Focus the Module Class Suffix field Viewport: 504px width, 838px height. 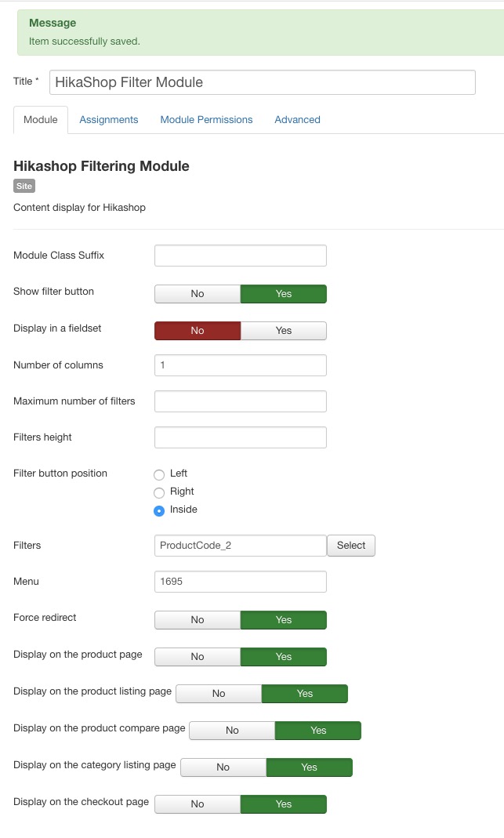(x=240, y=256)
